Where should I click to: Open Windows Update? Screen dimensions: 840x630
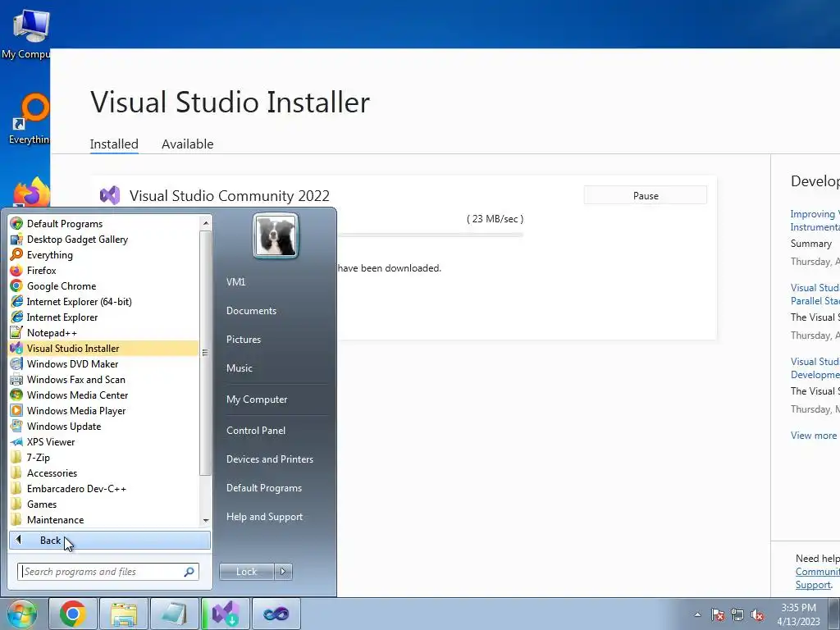tap(103, 426)
